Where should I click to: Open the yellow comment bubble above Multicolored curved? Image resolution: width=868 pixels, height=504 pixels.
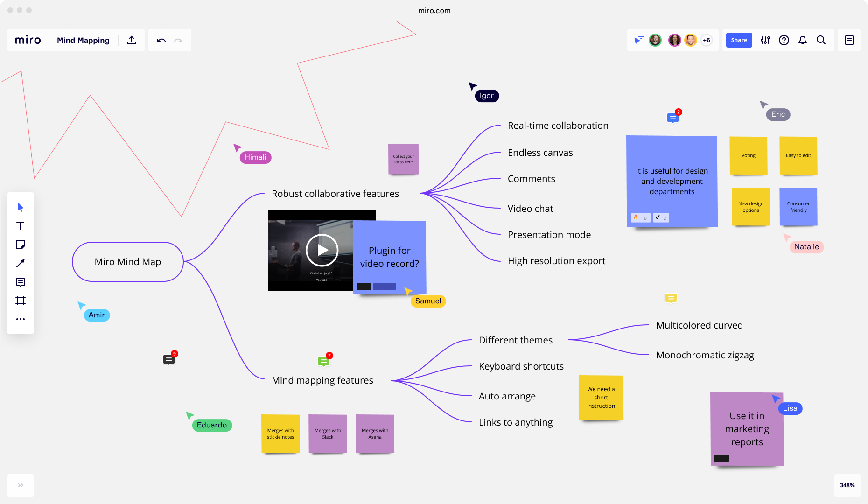[671, 298]
